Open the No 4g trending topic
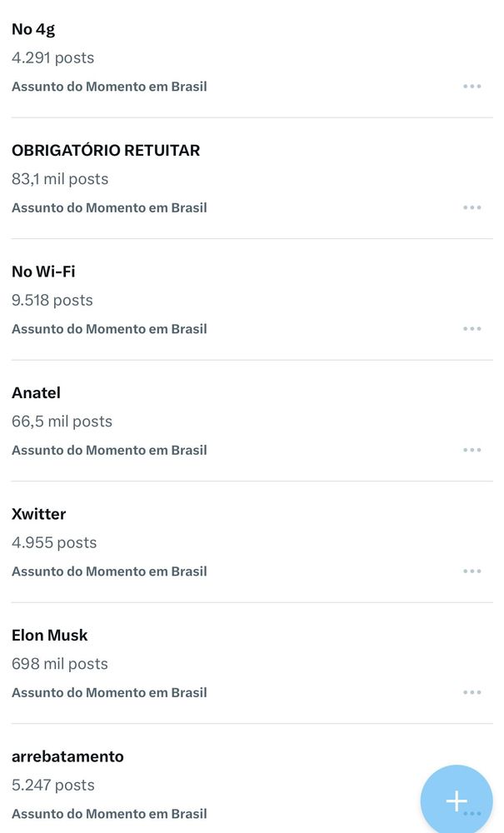 coord(252,58)
